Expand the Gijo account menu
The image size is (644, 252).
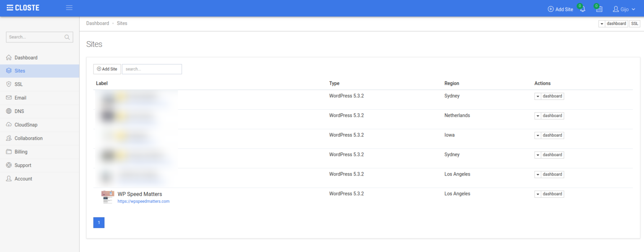pos(623,9)
